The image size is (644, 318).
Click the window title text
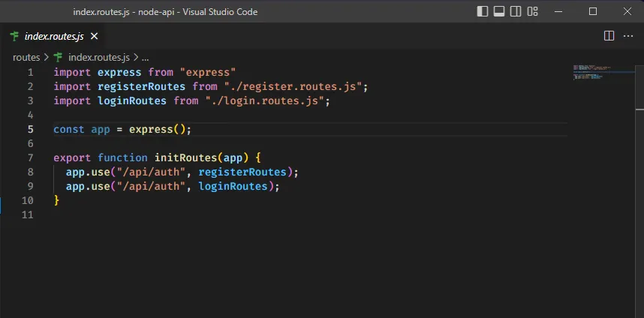(x=165, y=12)
